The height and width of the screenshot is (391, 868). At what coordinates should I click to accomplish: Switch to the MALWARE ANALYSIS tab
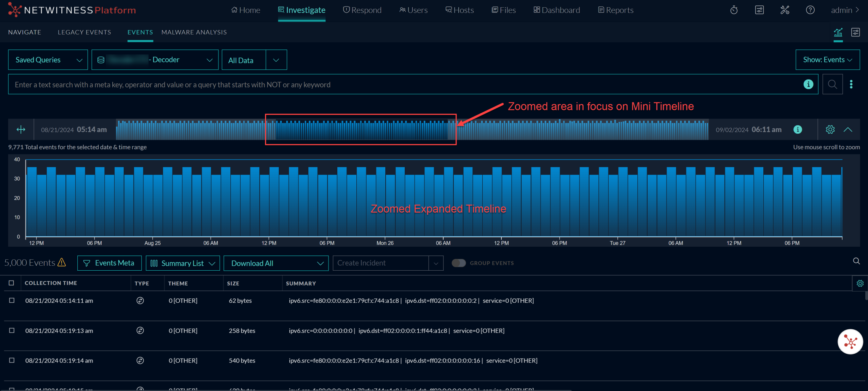(194, 32)
